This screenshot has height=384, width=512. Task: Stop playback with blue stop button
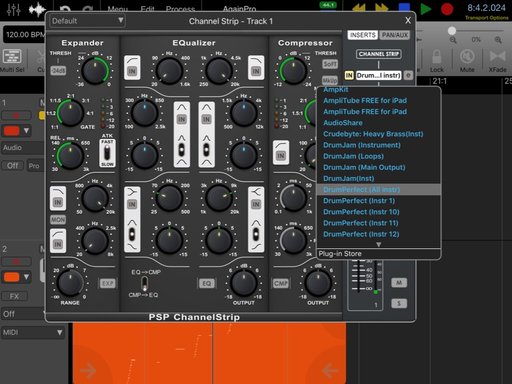[404, 8]
